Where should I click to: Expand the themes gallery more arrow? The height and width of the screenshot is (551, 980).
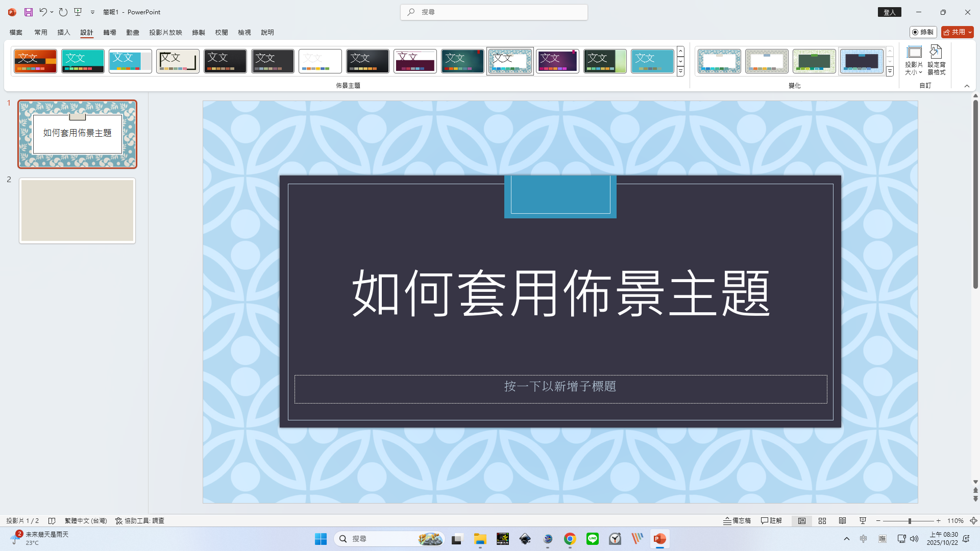tap(680, 72)
